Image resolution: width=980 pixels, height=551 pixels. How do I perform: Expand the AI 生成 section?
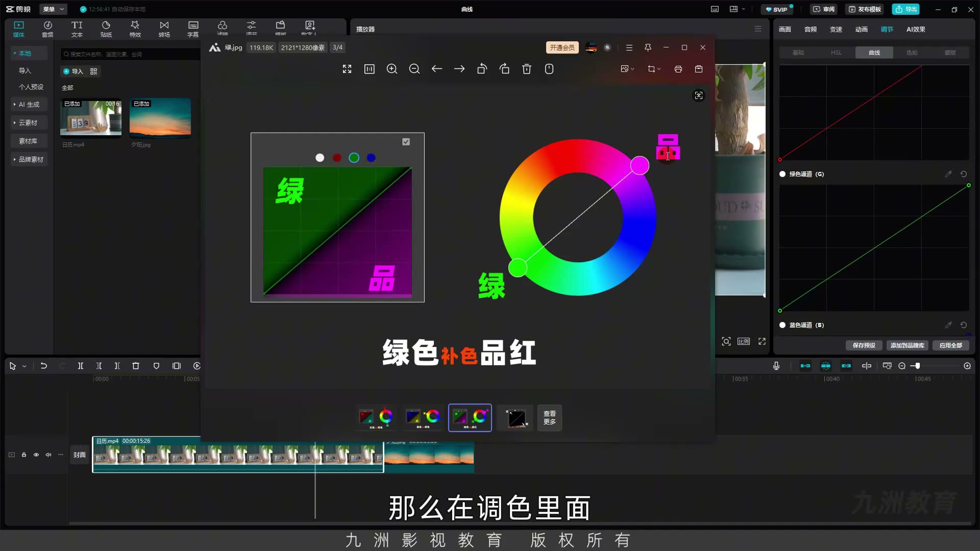click(x=30, y=105)
